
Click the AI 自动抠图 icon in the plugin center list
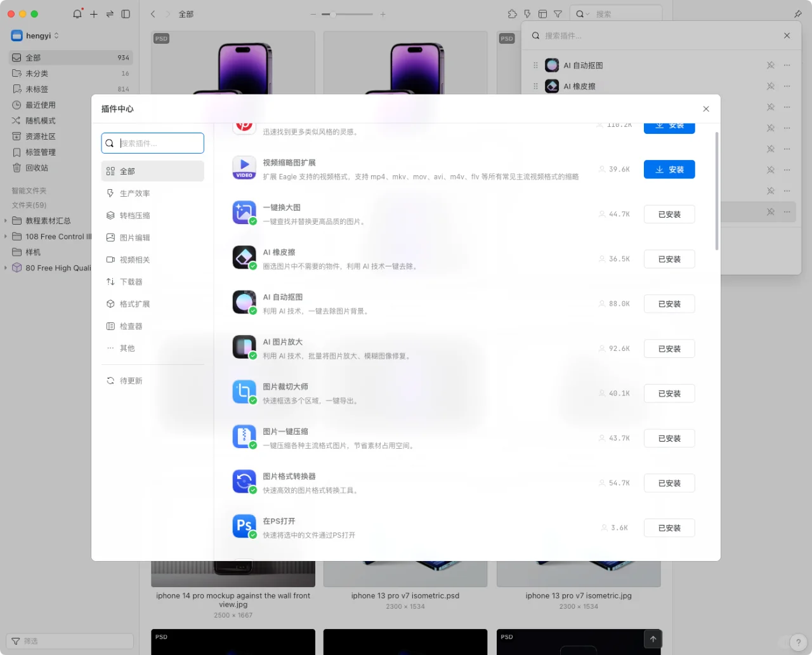[244, 302]
